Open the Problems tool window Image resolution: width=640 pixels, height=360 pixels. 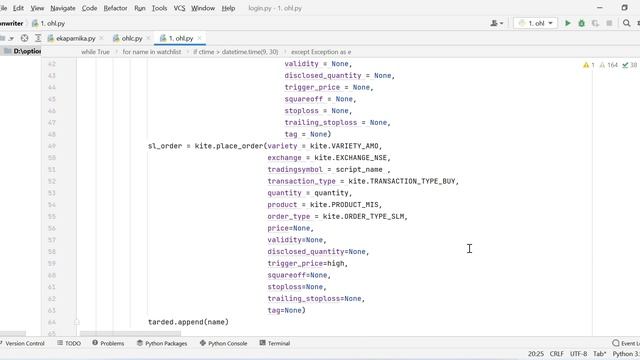point(108,343)
